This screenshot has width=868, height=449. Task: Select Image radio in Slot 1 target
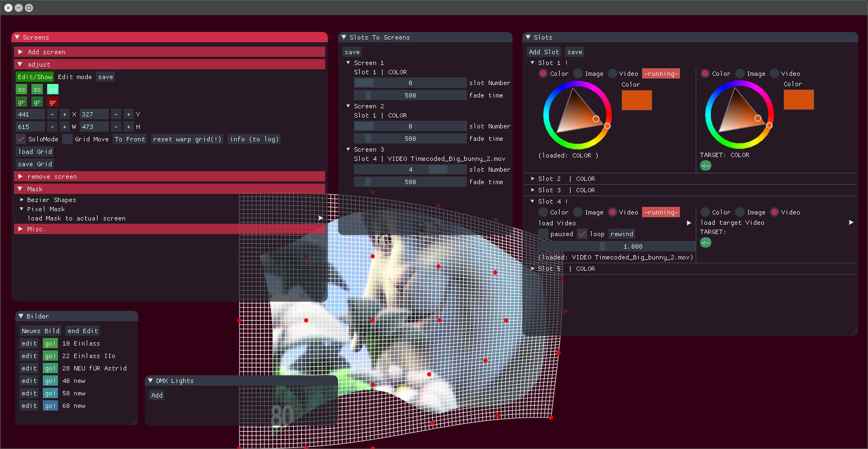coord(740,74)
